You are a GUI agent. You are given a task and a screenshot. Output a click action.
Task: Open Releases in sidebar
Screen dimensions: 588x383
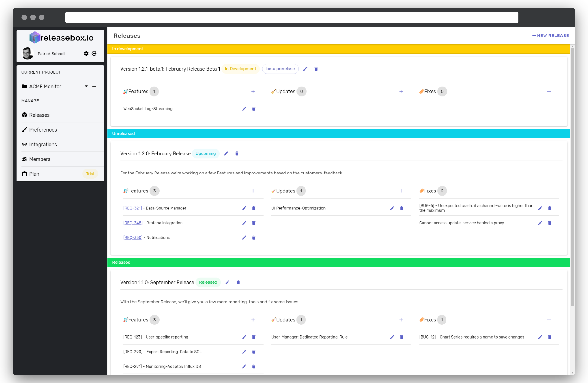(x=60, y=115)
